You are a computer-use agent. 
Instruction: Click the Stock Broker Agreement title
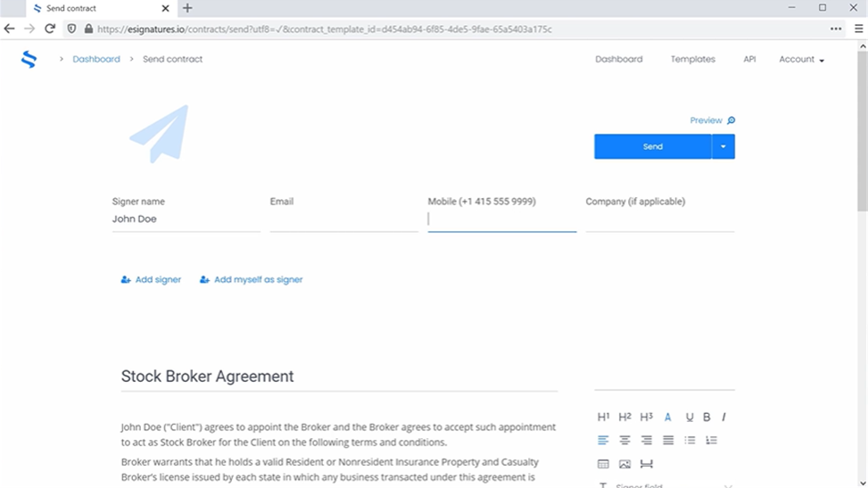[207, 376]
